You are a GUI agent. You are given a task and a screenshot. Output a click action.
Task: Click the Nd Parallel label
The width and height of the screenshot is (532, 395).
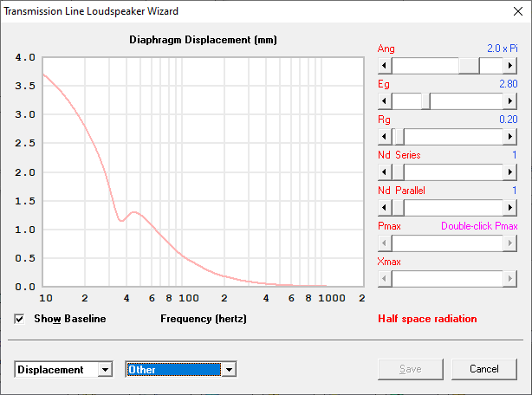coord(401,191)
